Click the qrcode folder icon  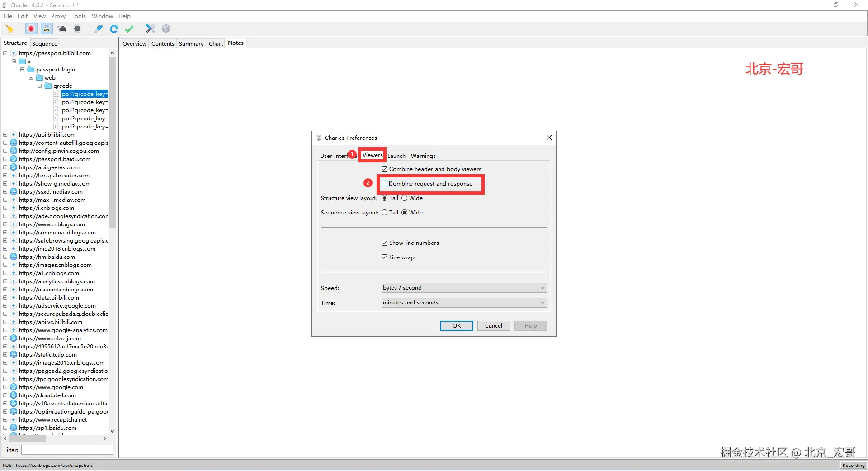coord(48,86)
